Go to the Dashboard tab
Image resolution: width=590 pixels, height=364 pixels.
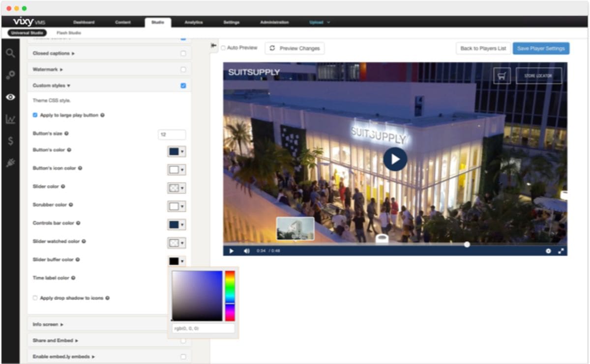point(84,22)
